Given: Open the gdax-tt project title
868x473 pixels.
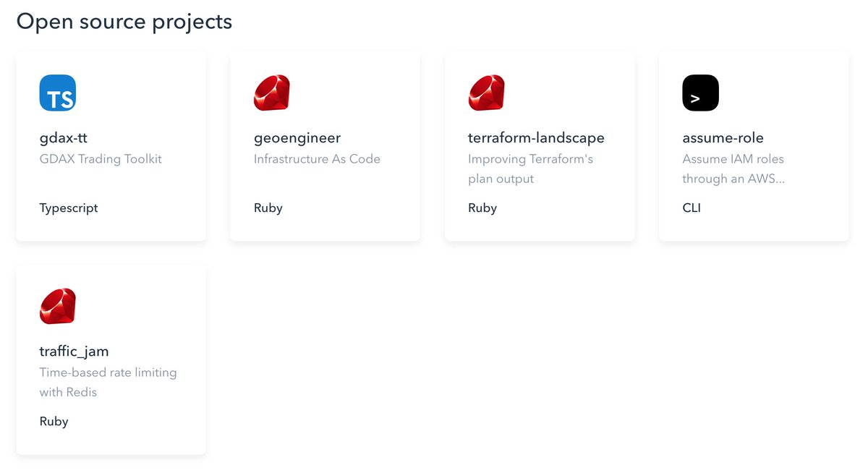Looking at the screenshot, I should (x=64, y=137).
